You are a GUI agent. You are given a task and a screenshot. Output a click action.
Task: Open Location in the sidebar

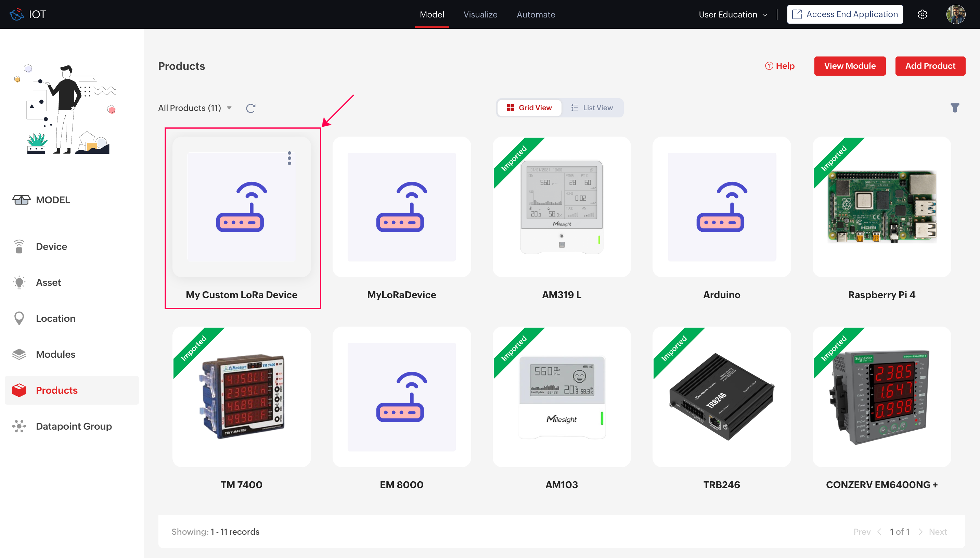55,318
